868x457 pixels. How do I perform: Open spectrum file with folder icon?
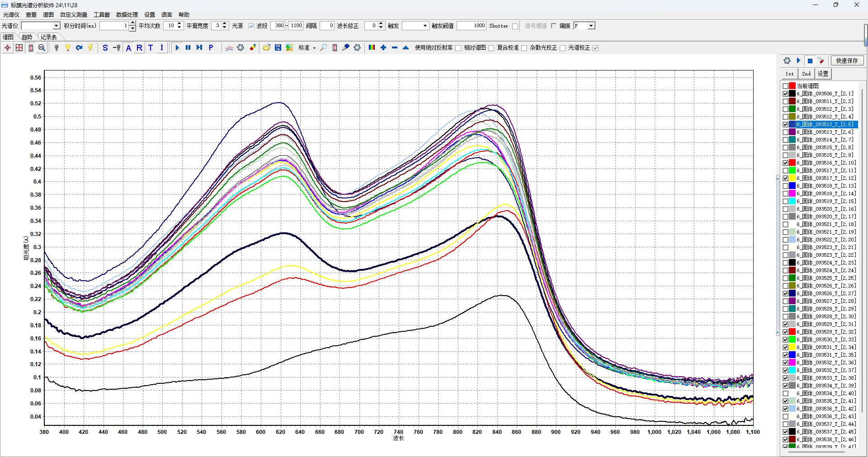267,48
